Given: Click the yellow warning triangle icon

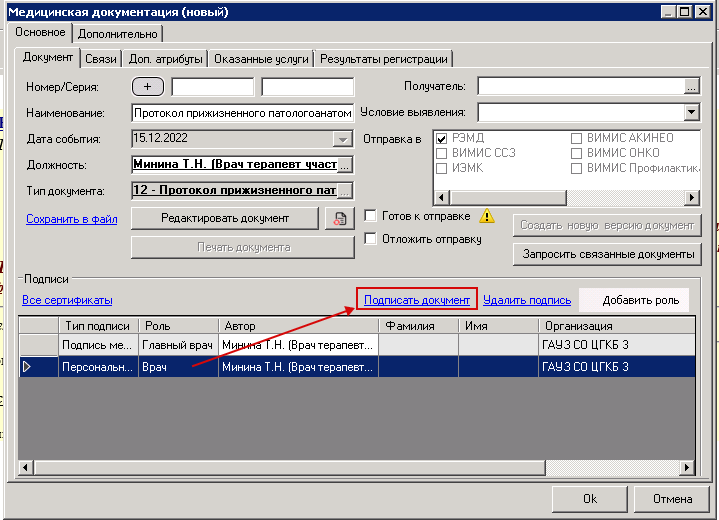Looking at the screenshot, I should 487,216.
